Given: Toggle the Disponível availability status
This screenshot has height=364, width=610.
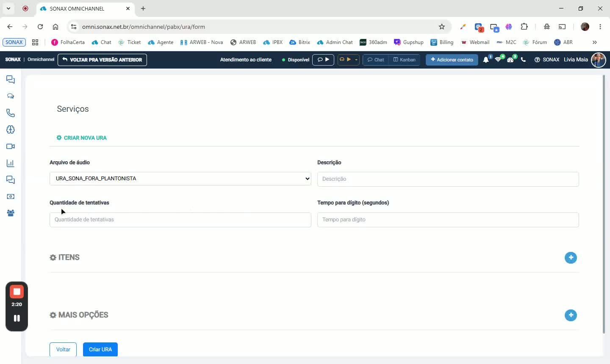Looking at the screenshot, I should point(296,60).
